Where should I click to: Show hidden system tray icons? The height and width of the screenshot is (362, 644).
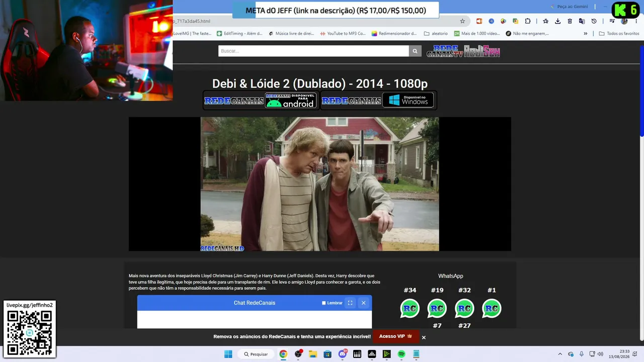(560, 354)
